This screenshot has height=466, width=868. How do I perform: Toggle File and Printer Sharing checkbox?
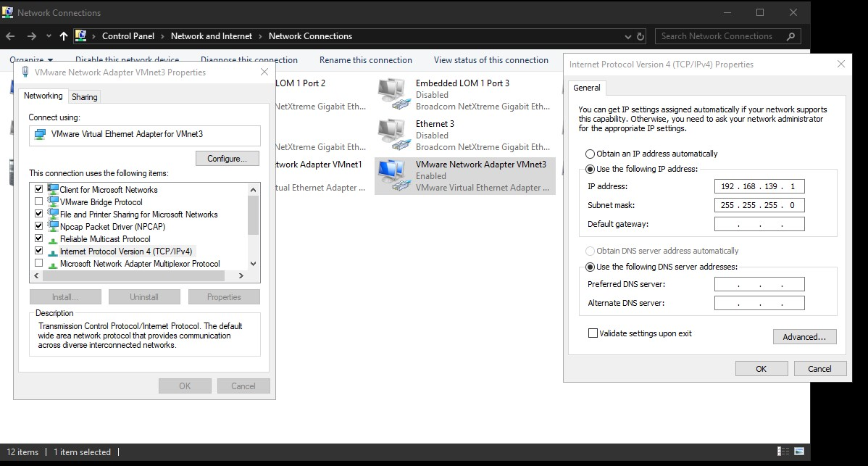coord(38,214)
